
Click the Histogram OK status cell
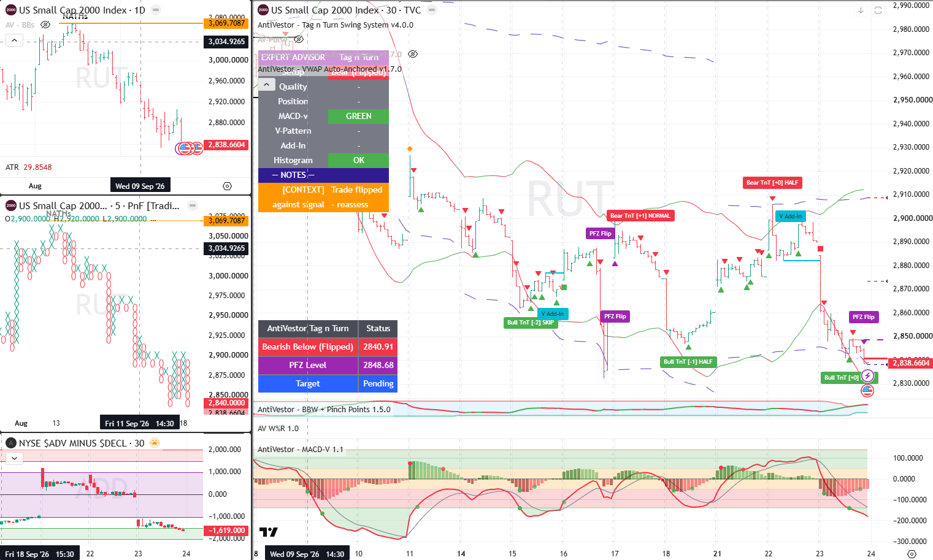[x=358, y=160]
